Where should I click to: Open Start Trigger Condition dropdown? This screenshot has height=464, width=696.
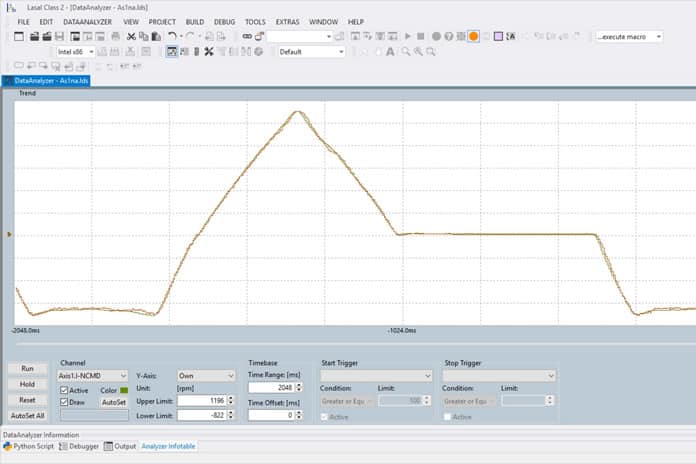347,401
